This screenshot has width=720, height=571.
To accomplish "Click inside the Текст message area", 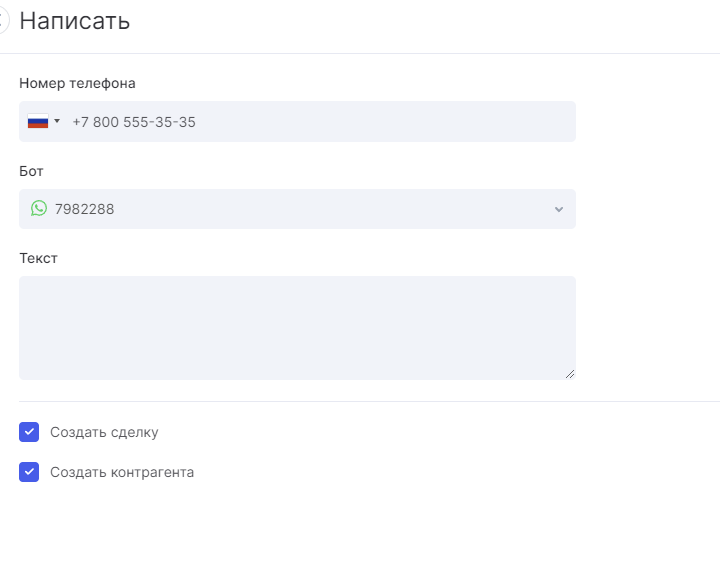I will [x=297, y=327].
